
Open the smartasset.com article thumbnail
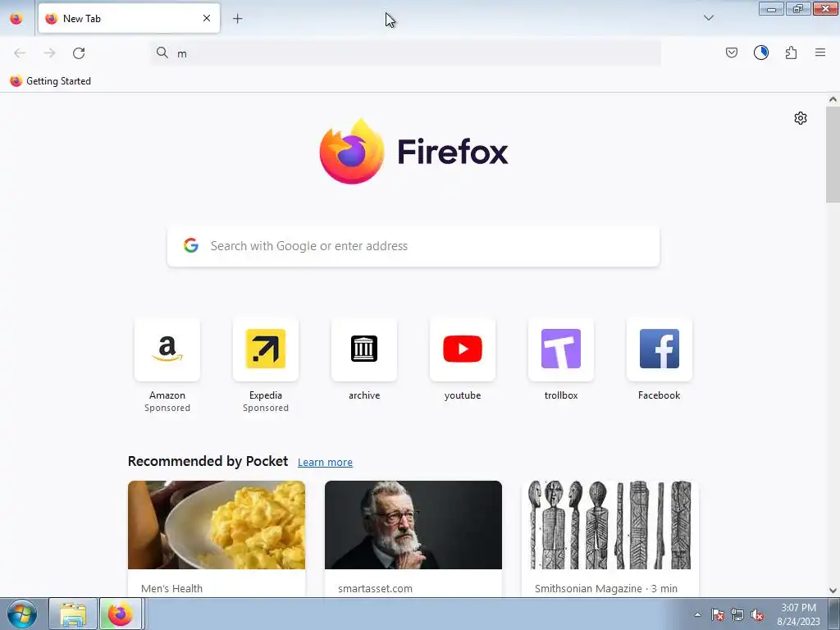(x=413, y=525)
